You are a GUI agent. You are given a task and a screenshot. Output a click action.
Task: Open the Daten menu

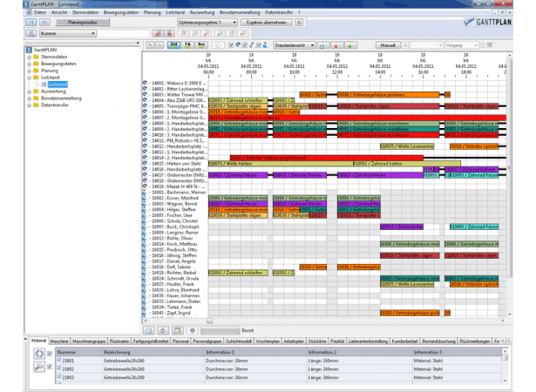click(x=40, y=12)
